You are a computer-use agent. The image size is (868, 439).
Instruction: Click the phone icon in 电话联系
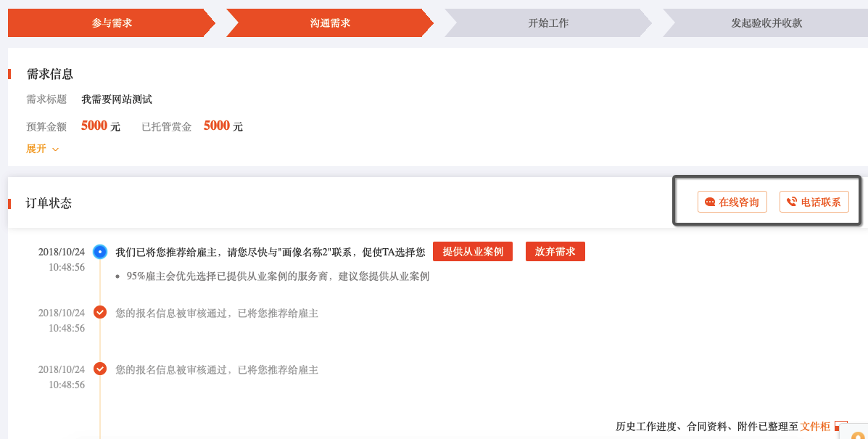click(792, 202)
